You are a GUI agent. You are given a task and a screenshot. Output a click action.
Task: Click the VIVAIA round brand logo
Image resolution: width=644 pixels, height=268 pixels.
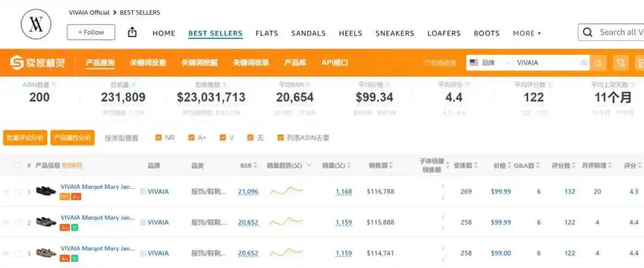point(36,24)
